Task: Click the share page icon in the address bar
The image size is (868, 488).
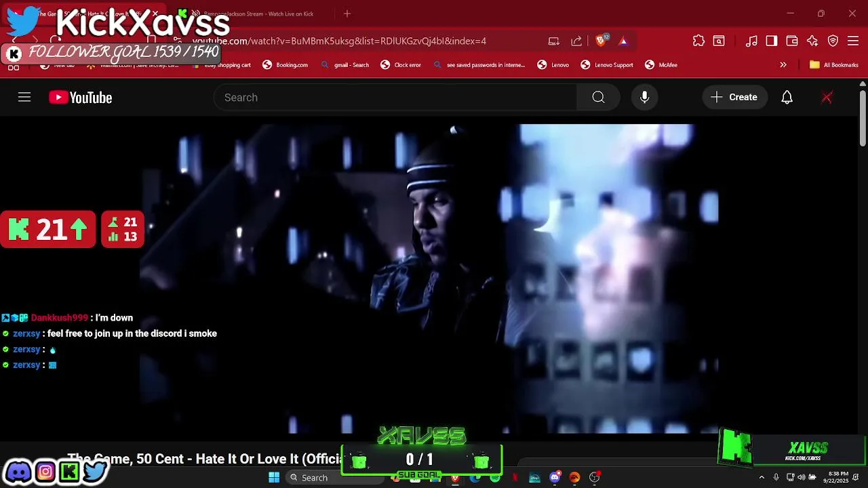Action: tap(576, 41)
